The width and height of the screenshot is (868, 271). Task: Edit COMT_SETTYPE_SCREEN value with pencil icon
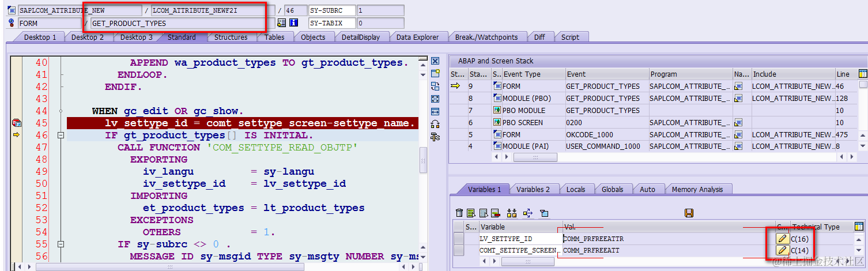point(782,250)
